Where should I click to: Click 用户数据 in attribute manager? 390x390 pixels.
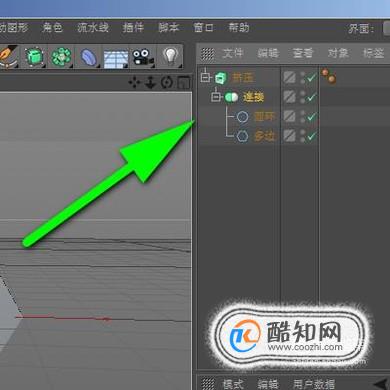click(x=314, y=384)
